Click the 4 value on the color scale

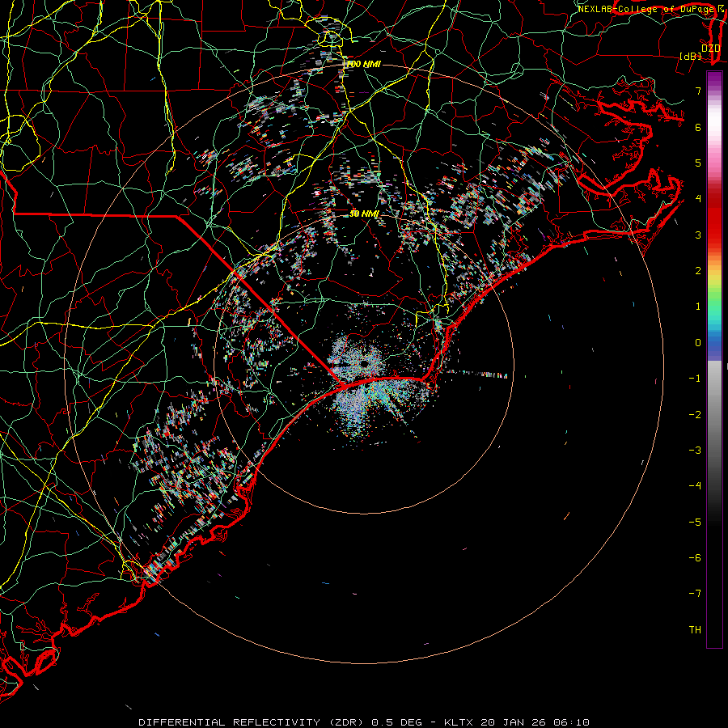click(x=698, y=199)
